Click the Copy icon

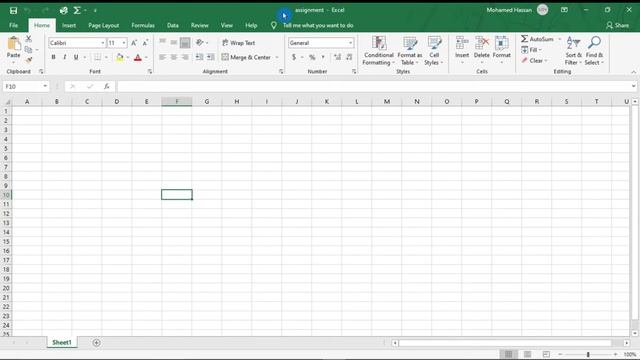click(28, 49)
